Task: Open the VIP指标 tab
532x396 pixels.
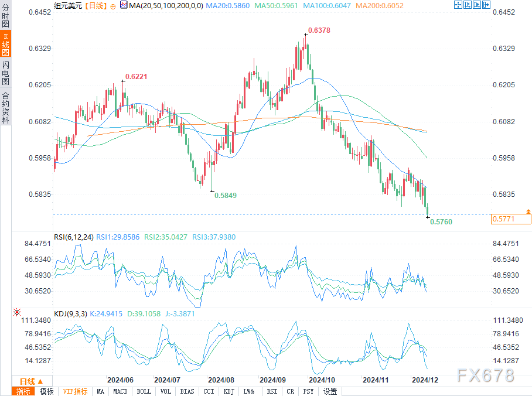Action: 76,391
